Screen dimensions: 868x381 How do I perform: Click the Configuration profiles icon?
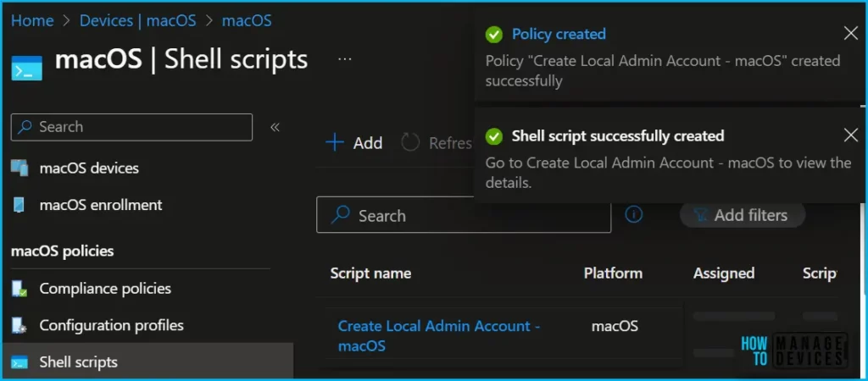click(19, 325)
